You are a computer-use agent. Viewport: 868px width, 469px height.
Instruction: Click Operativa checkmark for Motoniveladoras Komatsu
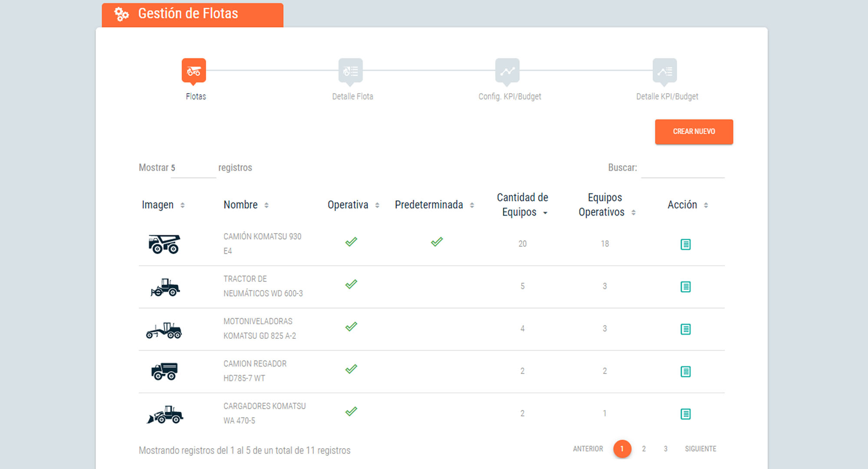coord(351,327)
